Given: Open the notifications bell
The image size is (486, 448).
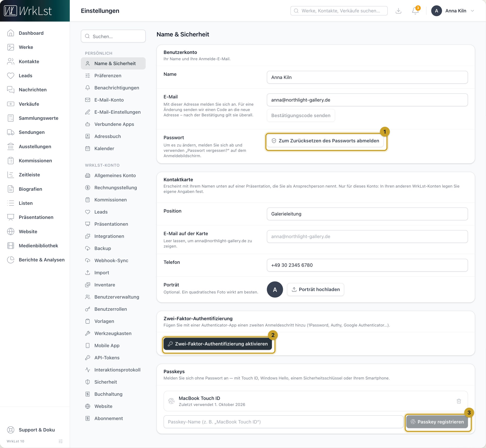Looking at the screenshot, I should coord(415,11).
